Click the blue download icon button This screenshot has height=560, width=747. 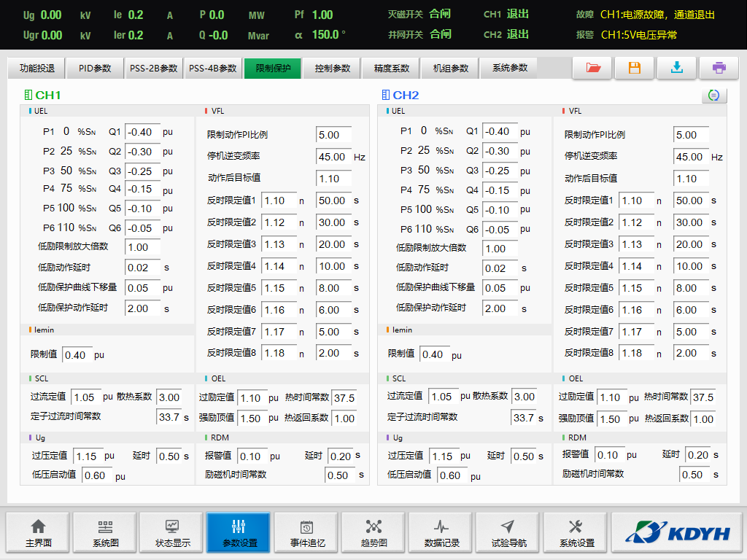(x=677, y=68)
